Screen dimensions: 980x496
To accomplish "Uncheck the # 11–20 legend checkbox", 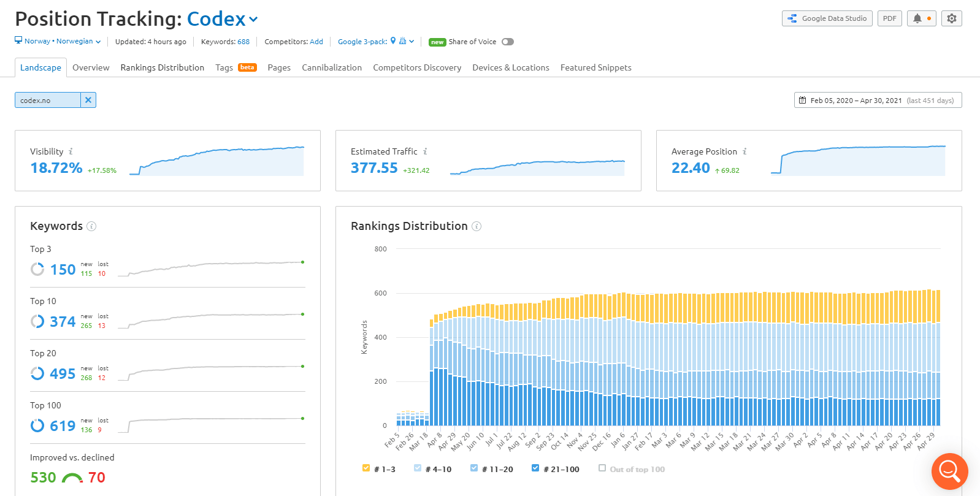I will [474, 468].
